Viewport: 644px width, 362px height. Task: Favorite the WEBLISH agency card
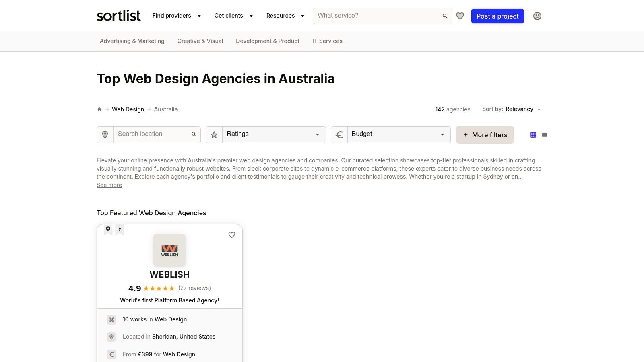click(x=232, y=235)
